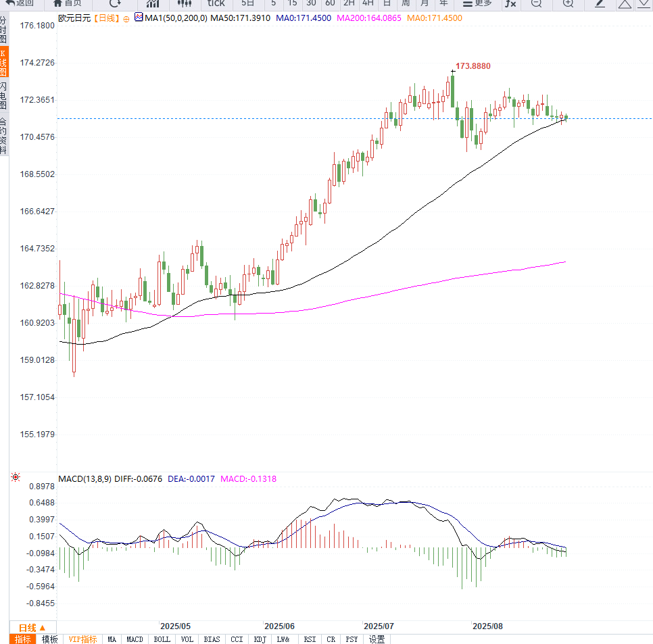This screenshot has height=644, width=653.
Task: Click the 2025/05 date label on time axis
Action: tap(175, 626)
